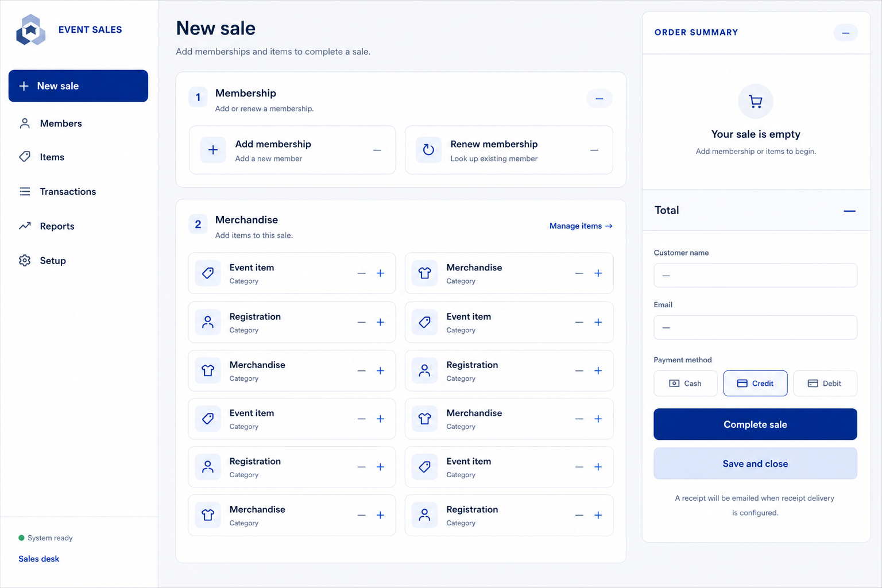Open Setup via its gear icon
Image resolution: width=882 pixels, height=588 pixels.
pos(25,260)
